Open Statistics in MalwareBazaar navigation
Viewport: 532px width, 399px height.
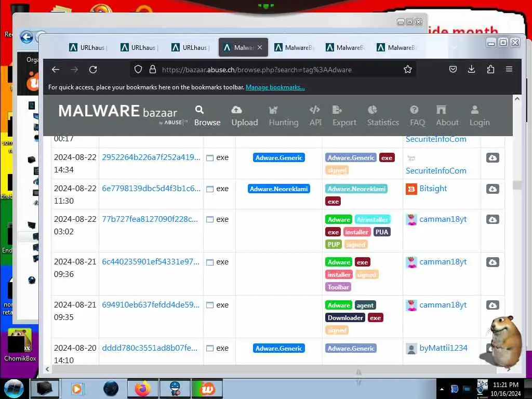(383, 116)
